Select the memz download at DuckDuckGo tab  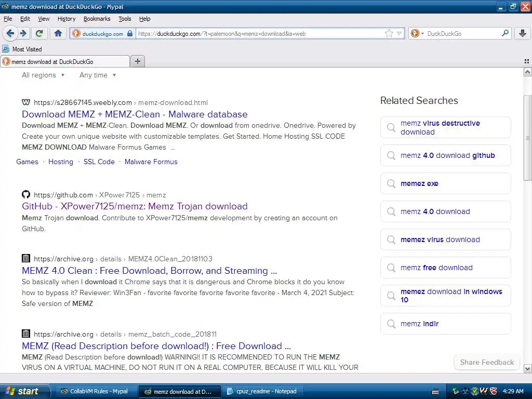65,61
